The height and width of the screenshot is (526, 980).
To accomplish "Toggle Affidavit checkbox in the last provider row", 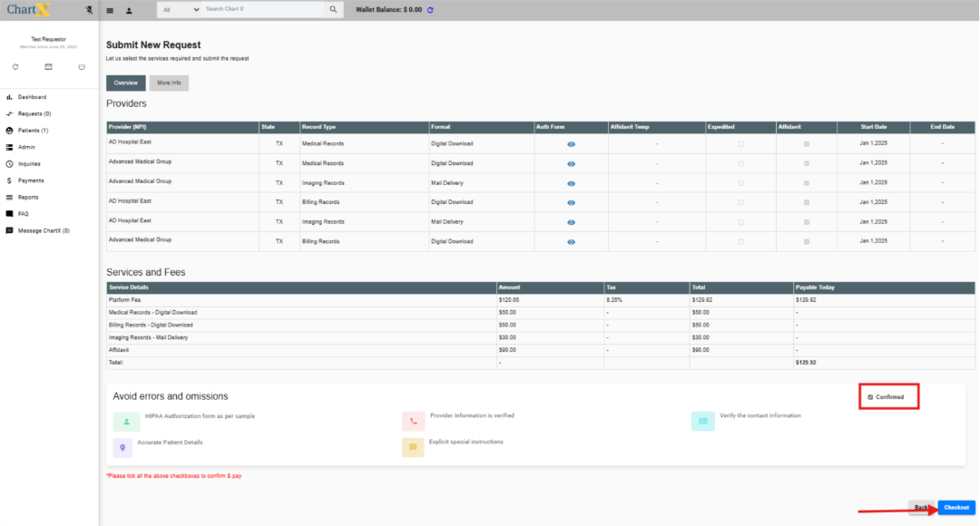I will pos(807,242).
